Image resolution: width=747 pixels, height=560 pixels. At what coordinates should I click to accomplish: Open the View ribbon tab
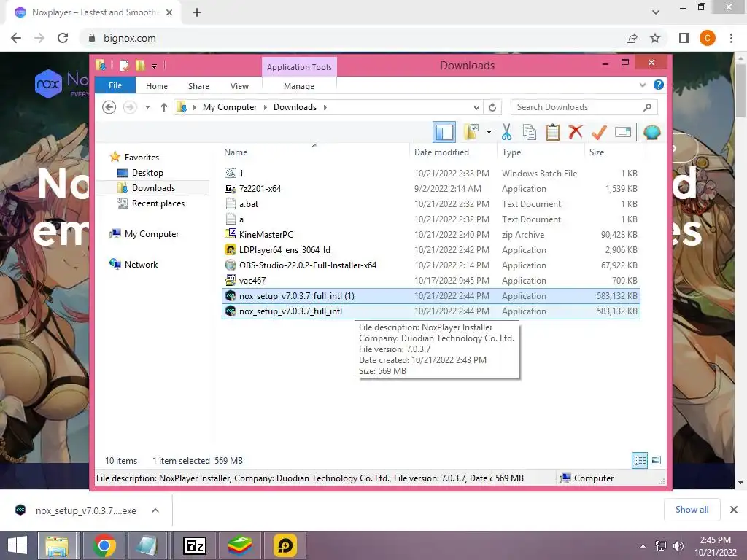[239, 86]
